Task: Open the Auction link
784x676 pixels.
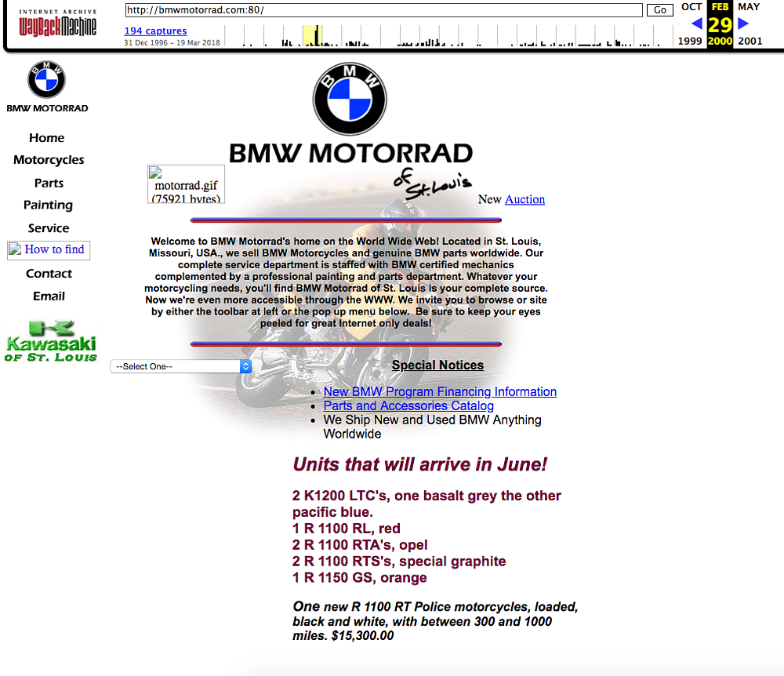Action: 524,199
